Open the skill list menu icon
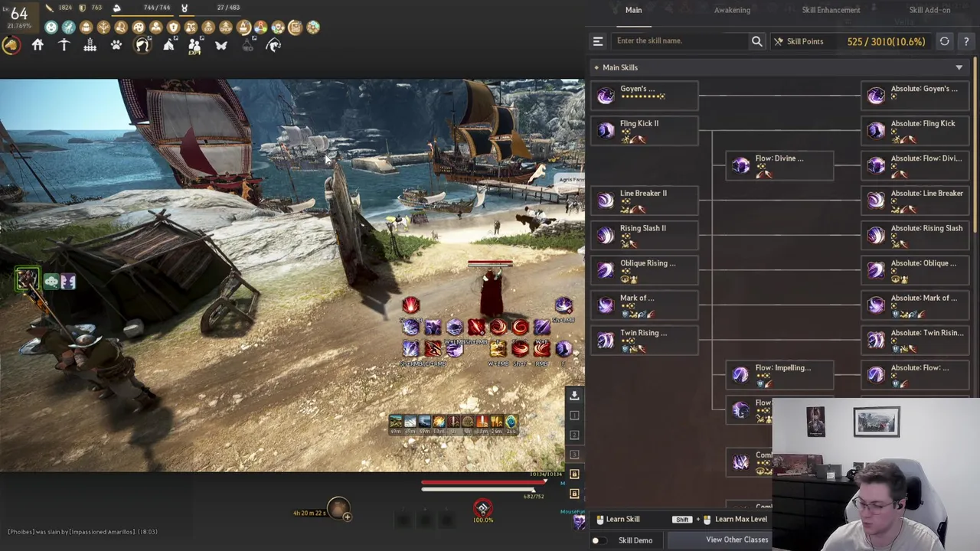Screen dimensions: 980x551 [x=598, y=41]
